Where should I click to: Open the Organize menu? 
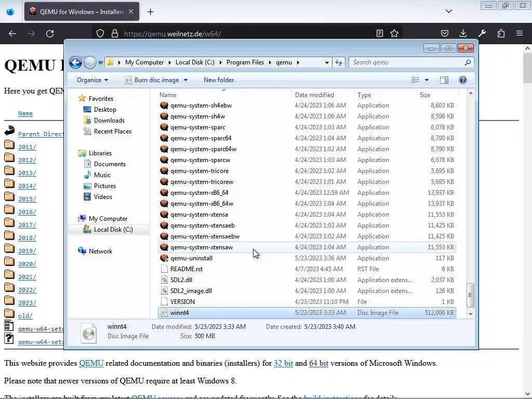click(92, 80)
